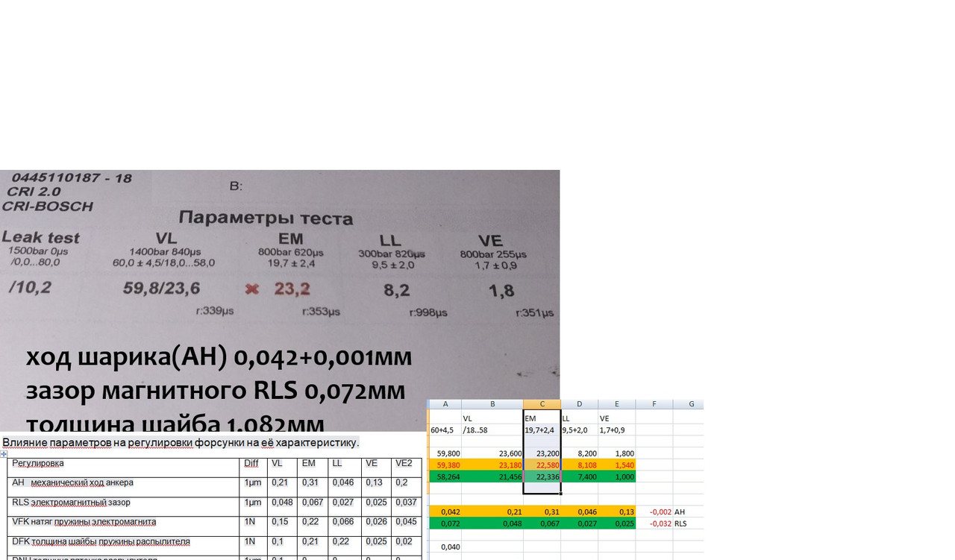
Task: Select the highlighted column C header
Action: tap(542, 404)
